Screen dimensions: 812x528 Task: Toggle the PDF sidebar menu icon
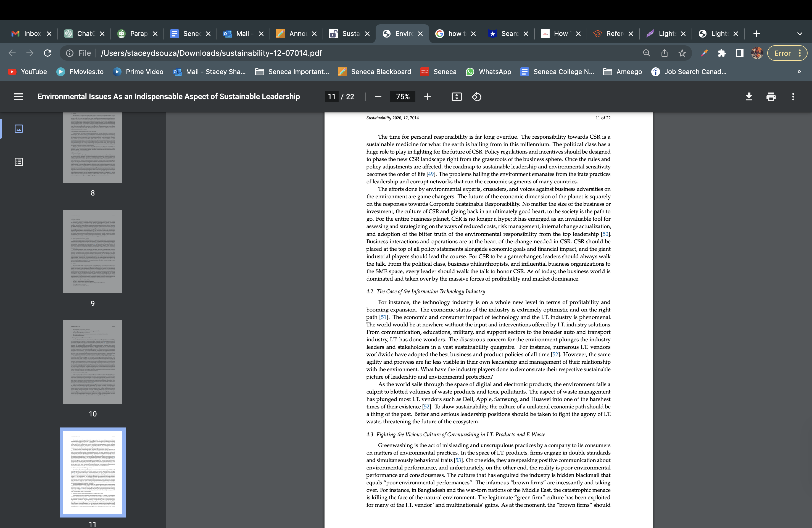pyautogui.click(x=19, y=97)
